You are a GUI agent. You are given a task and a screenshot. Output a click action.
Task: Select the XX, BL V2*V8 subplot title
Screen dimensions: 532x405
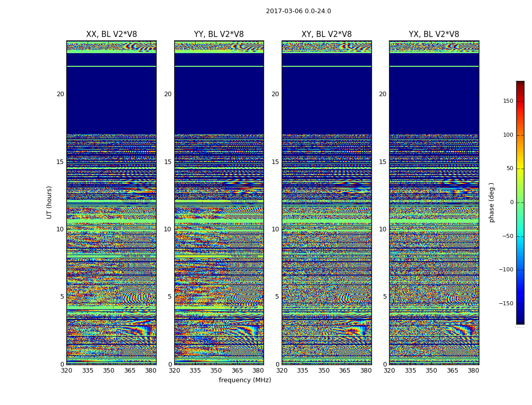(111, 34)
